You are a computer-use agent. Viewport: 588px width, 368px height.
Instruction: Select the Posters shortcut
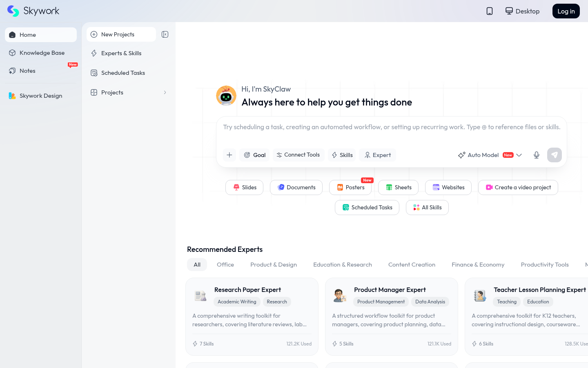(x=350, y=187)
